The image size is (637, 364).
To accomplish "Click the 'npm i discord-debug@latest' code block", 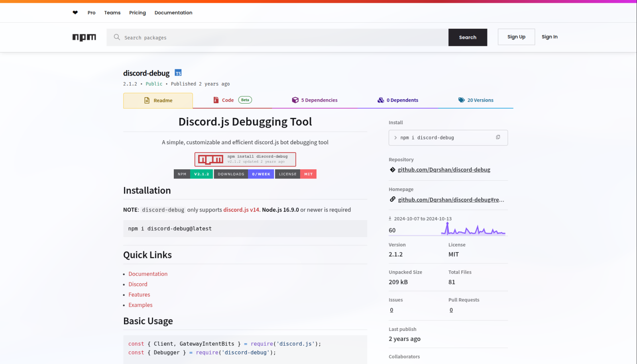I will click(x=245, y=229).
